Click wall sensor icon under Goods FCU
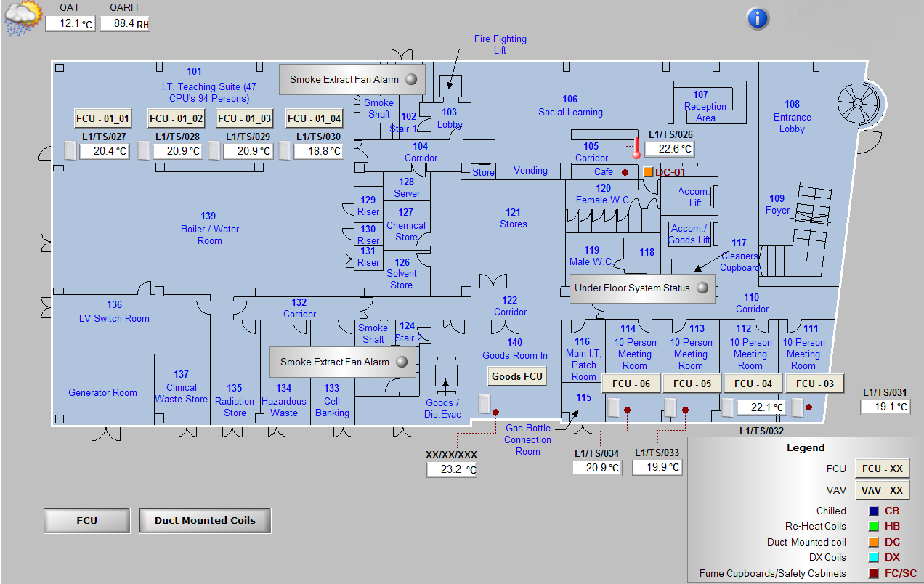924x584 pixels. click(x=485, y=403)
